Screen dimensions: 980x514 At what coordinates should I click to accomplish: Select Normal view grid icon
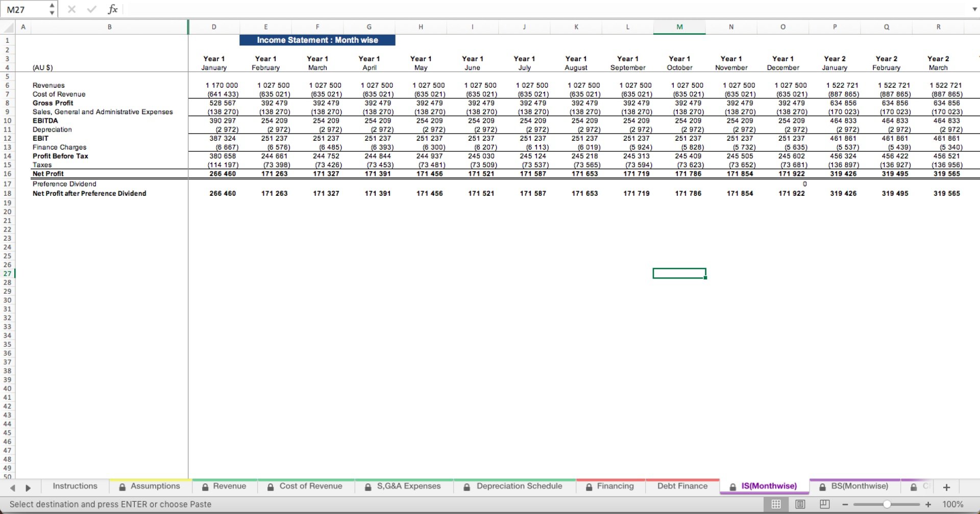[777, 504]
